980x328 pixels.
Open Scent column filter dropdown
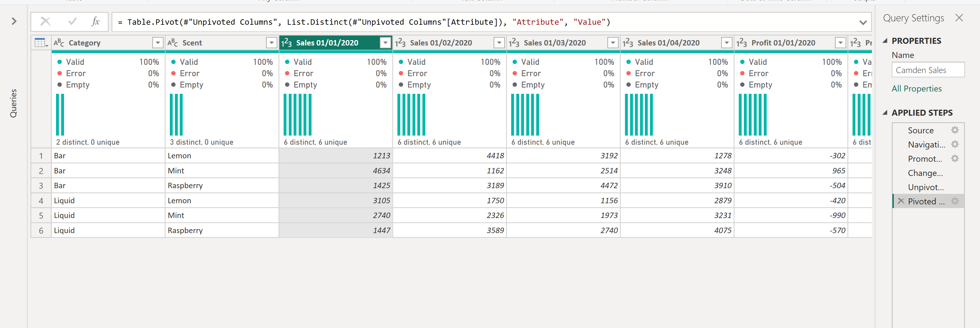click(x=271, y=43)
